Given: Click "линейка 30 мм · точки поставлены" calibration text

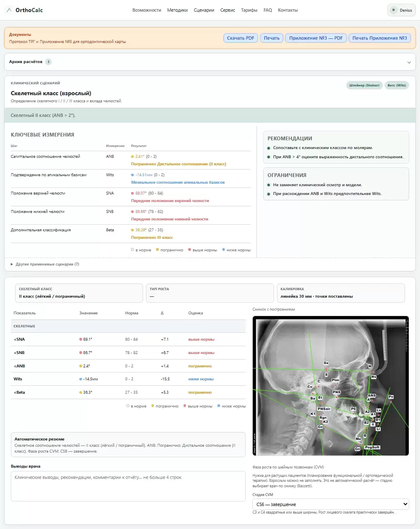Looking at the screenshot, I should pos(317,296).
